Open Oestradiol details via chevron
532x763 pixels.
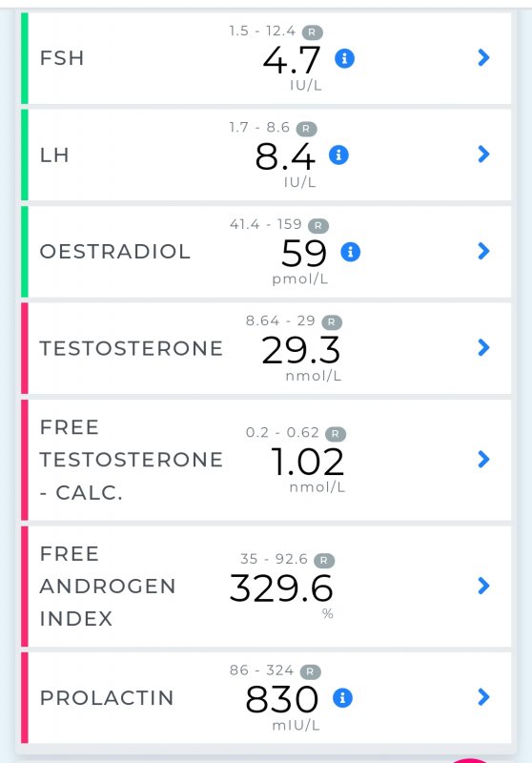[x=483, y=251]
